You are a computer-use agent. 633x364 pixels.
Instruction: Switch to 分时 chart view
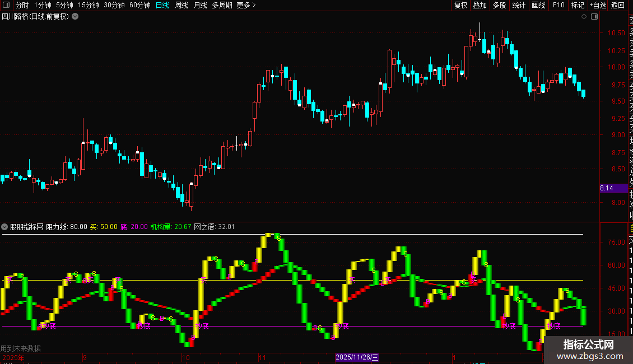[22, 5]
